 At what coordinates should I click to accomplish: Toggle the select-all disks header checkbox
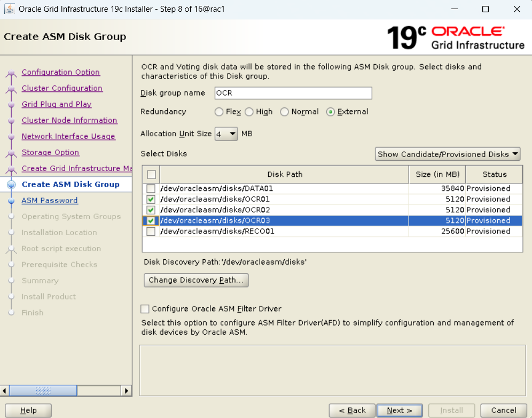click(151, 175)
